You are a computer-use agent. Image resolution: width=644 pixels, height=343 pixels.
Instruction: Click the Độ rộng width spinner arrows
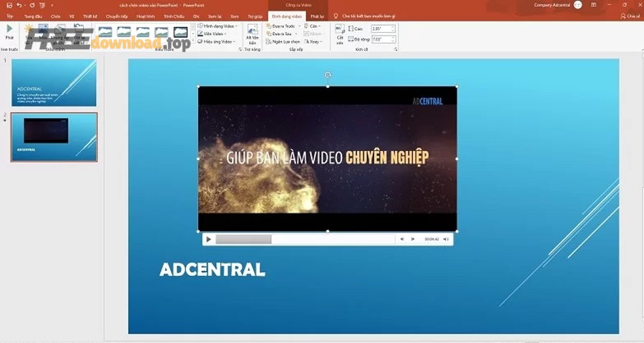(x=393, y=39)
